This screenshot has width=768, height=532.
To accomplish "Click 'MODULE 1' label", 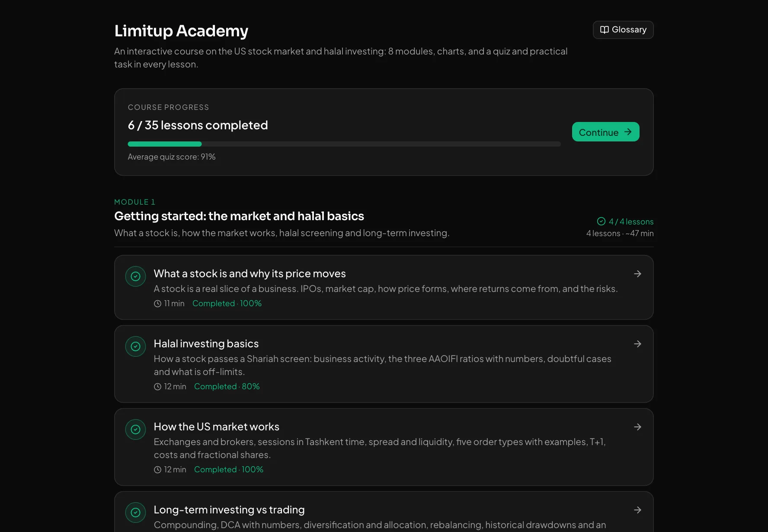I will (x=135, y=202).
